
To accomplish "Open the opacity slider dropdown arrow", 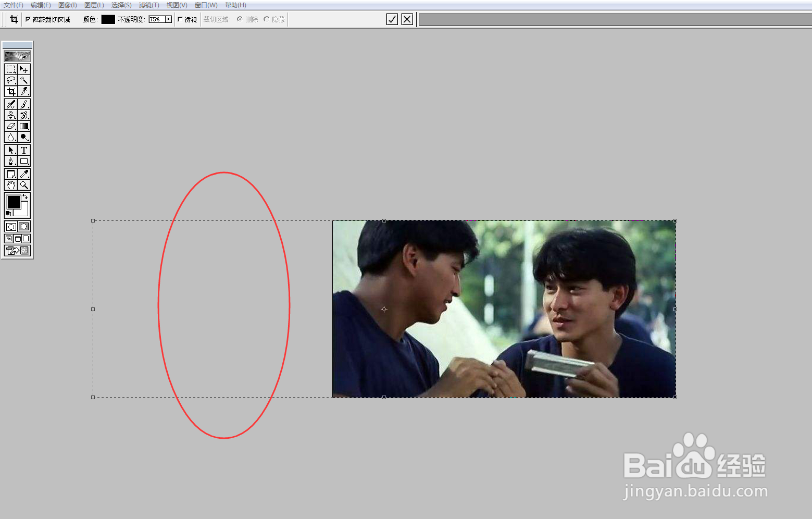I will tap(168, 19).
